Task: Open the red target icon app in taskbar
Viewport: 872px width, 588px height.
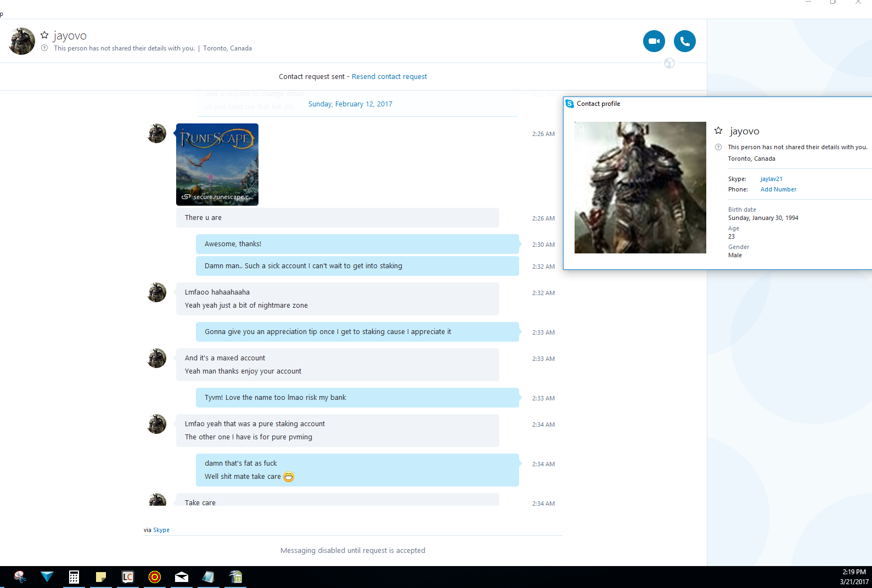Action: (155, 577)
